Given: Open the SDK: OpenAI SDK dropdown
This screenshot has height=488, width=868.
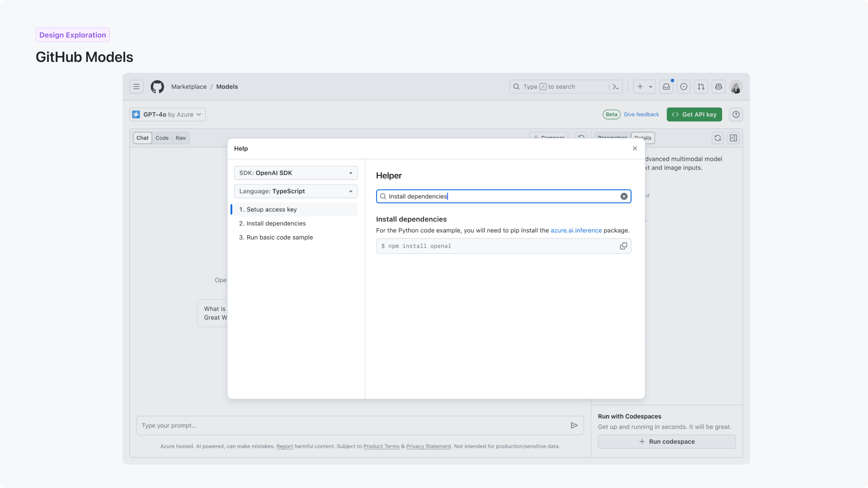Looking at the screenshot, I should (x=295, y=173).
